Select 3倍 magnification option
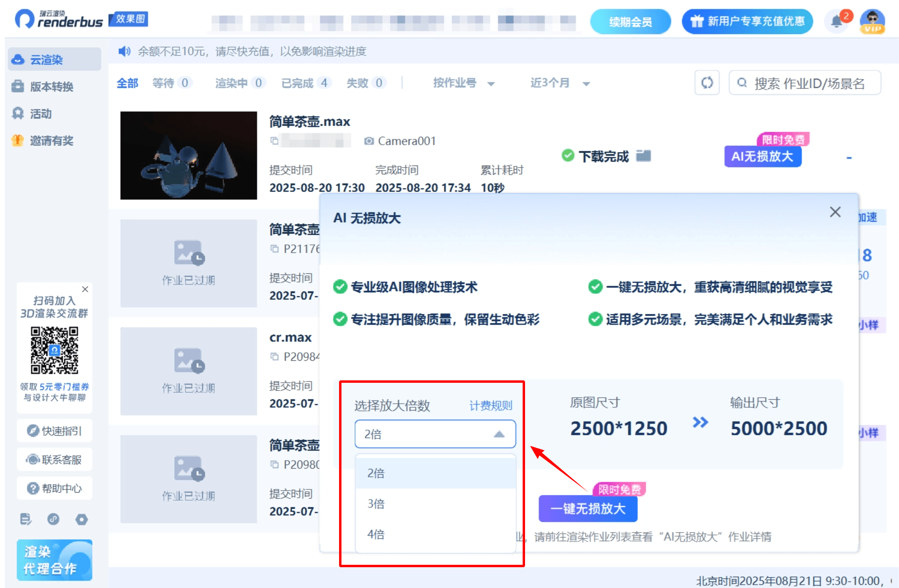This screenshot has height=588, width=899. tap(435, 504)
